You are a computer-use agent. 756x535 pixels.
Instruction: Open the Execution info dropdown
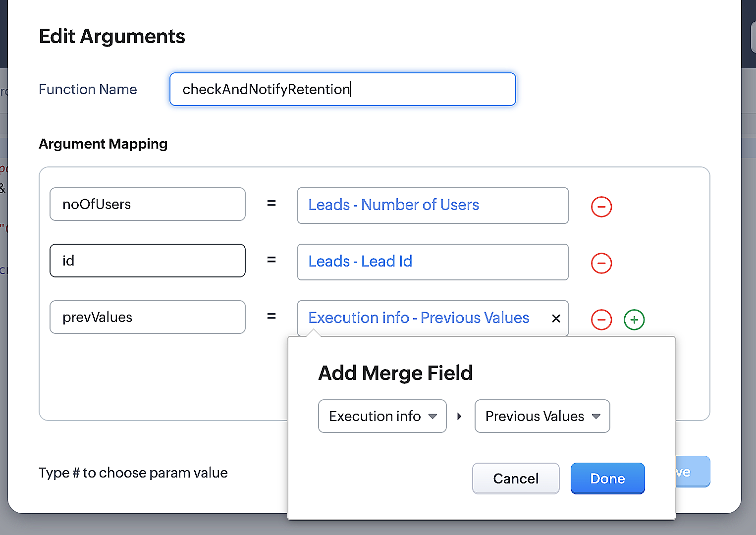click(382, 416)
